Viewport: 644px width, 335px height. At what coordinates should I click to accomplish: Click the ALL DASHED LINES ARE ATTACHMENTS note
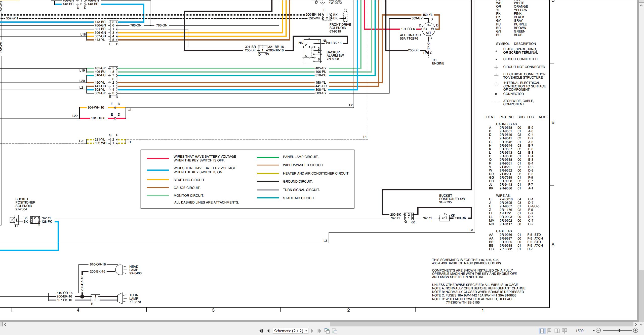[207, 202]
